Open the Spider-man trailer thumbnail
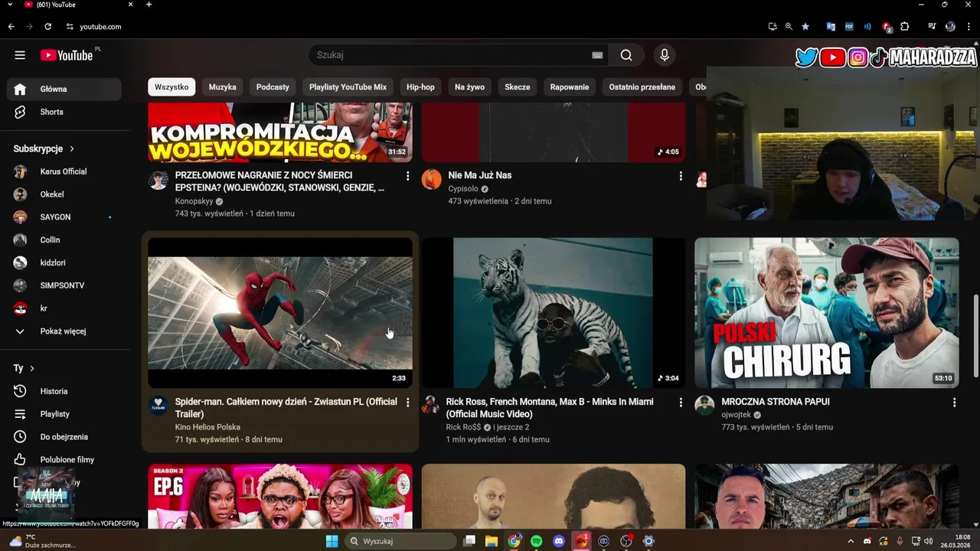 point(280,312)
